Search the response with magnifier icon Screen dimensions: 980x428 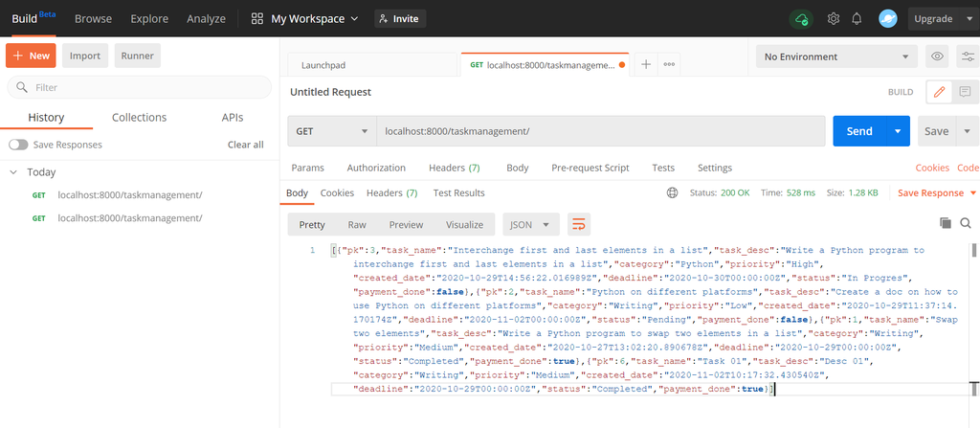coord(966,223)
